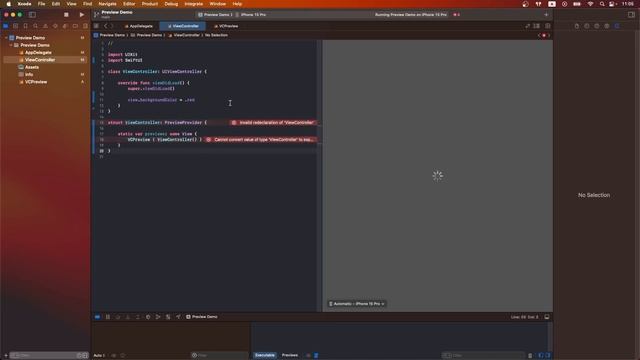The image size is (640, 360).
Task: Open the Source Control navigator icon
Action: tap(16, 26)
